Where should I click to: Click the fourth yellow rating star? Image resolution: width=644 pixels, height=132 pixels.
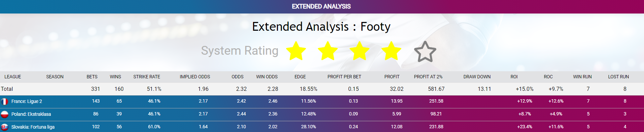[391, 51]
